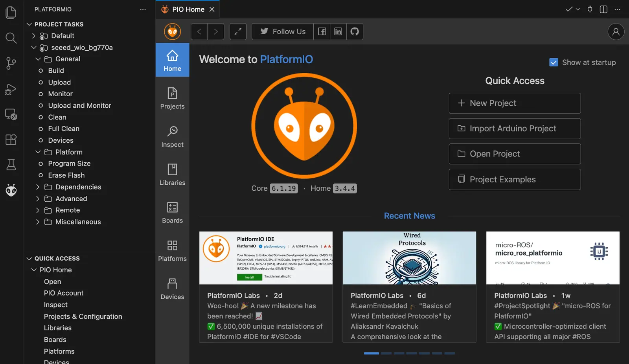The image size is (629, 364).
Task: Click Import Arduino Project button
Action: click(515, 129)
